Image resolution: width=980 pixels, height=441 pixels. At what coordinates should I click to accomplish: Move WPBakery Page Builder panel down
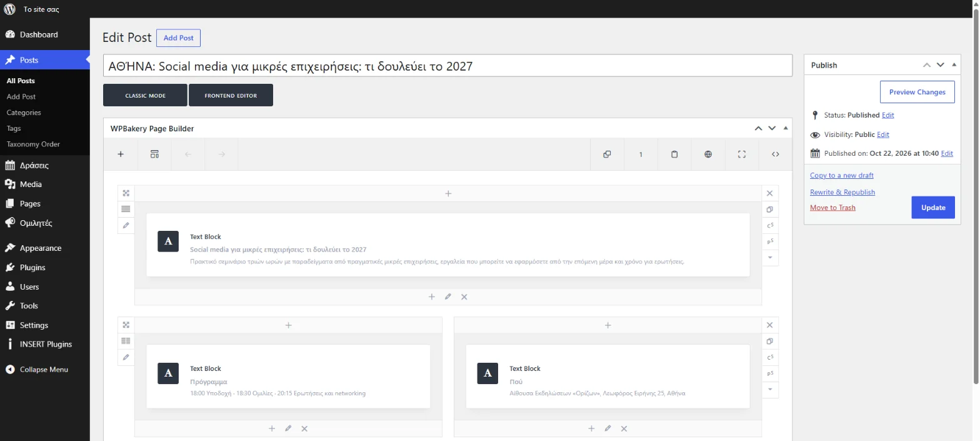(772, 128)
